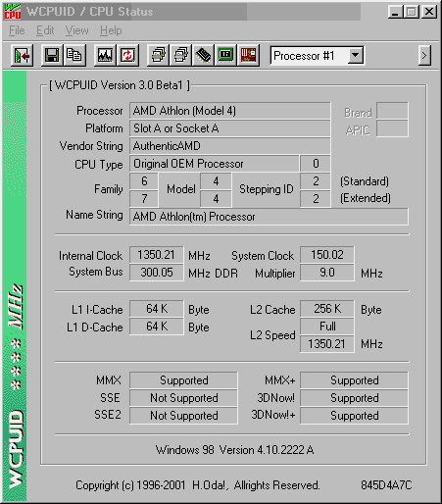Click the extended Family value 7
Screen dimensions: 442x504
point(144,199)
